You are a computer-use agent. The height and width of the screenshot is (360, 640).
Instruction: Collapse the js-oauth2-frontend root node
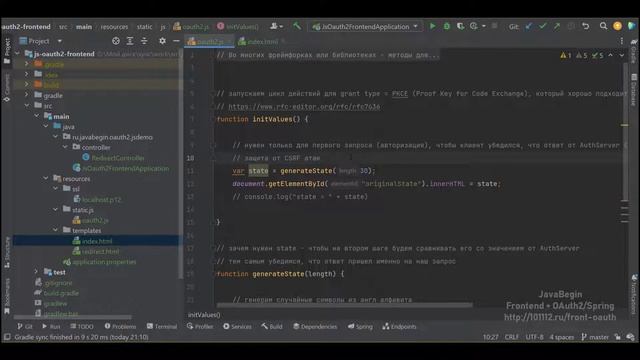(x=18, y=53)
